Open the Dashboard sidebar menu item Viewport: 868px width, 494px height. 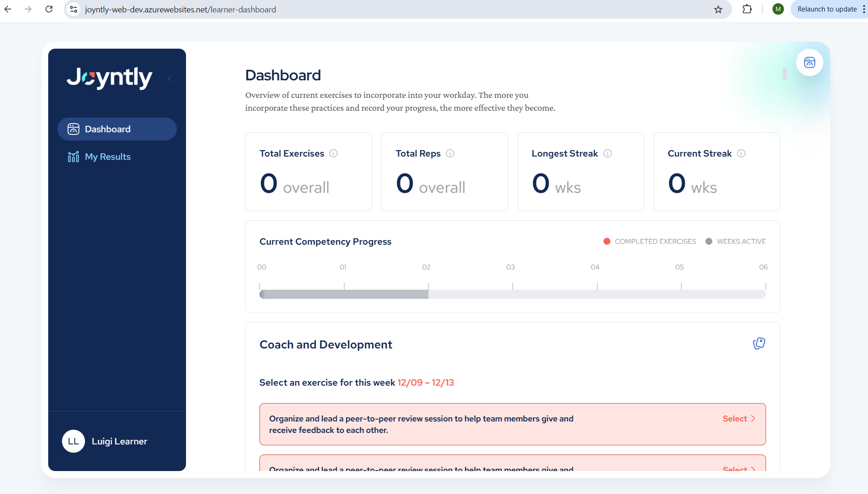(117, 129)
